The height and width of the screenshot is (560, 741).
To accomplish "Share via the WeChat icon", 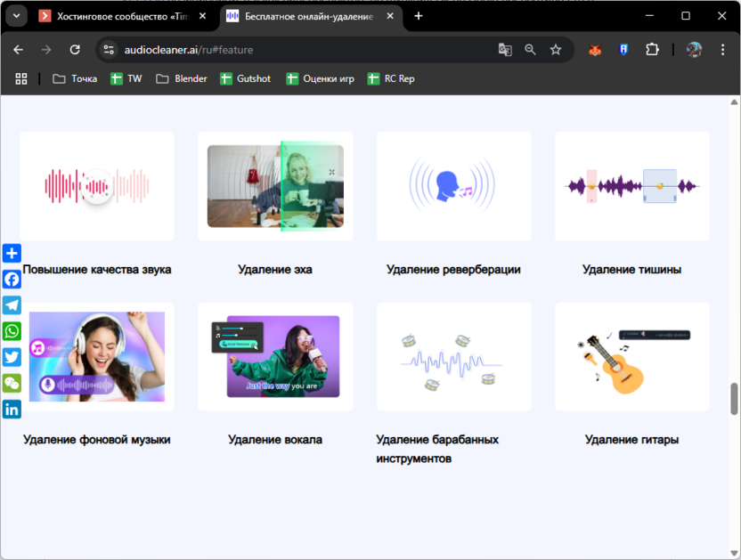I will pyautogui.click(x=12, y=384).
